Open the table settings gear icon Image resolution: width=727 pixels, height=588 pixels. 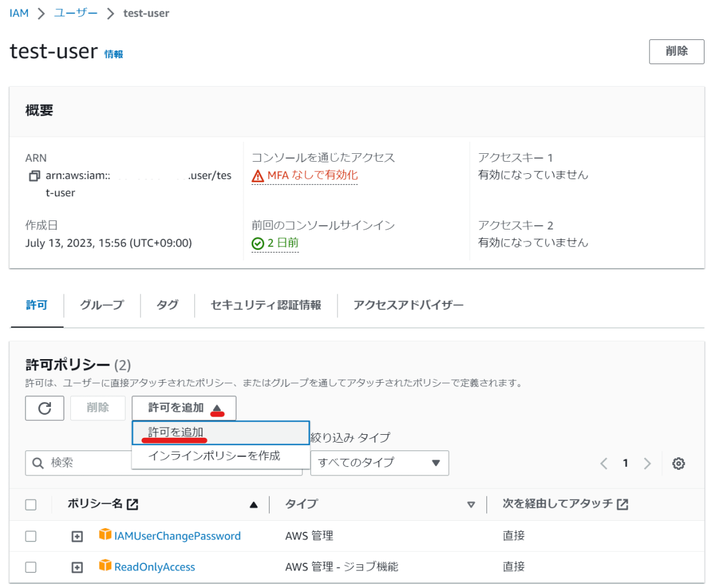click(679, 464)
